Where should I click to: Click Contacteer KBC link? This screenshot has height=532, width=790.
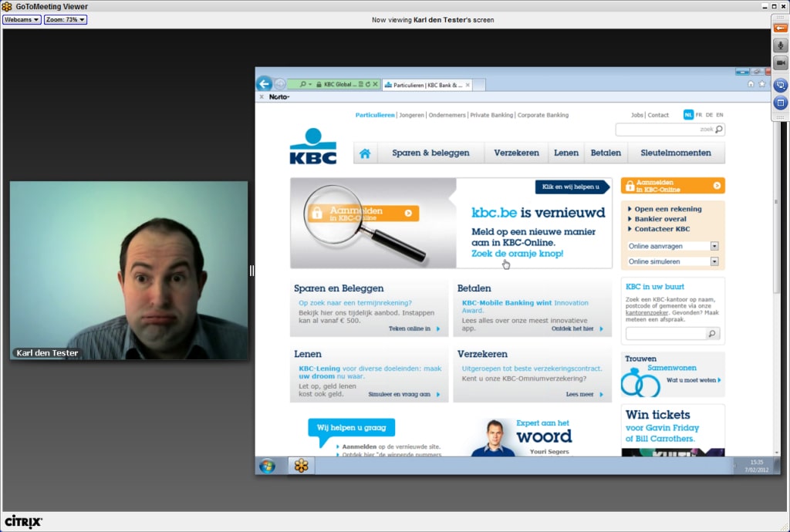[x=662, y=229]
